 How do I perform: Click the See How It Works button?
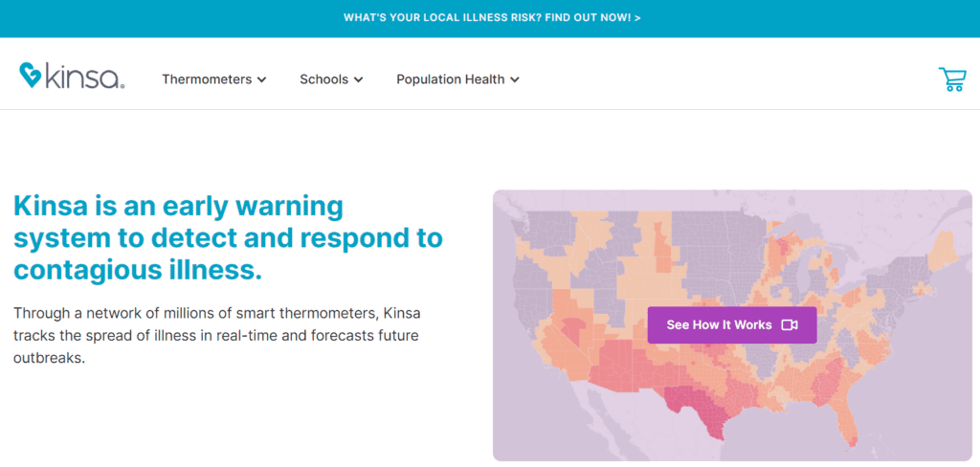point(732,325)
